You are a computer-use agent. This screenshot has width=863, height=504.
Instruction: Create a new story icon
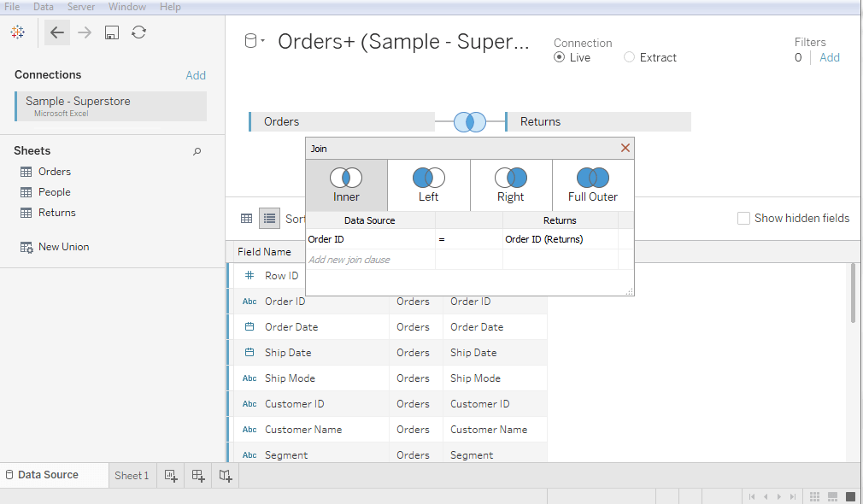[x=226, y=476]
